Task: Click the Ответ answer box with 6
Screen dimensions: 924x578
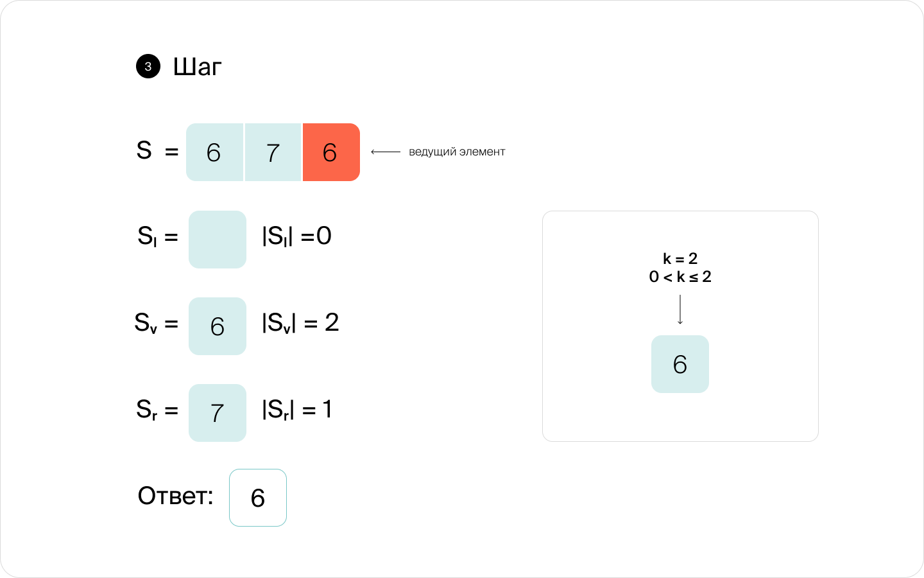Action: (258, 498)
